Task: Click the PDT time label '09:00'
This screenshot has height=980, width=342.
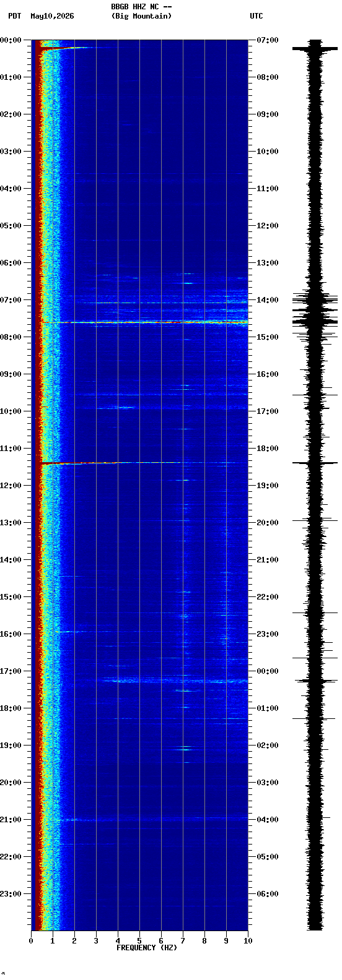Action: 10,374
